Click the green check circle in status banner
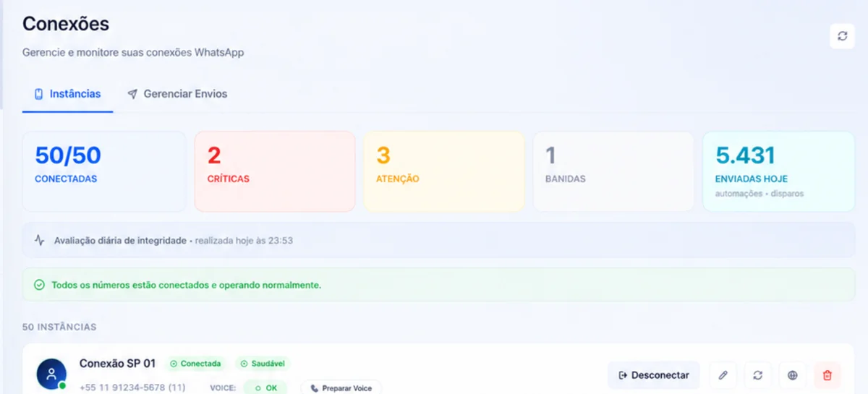868x394 pixels. pyautogui.click(x=40, y=285)
